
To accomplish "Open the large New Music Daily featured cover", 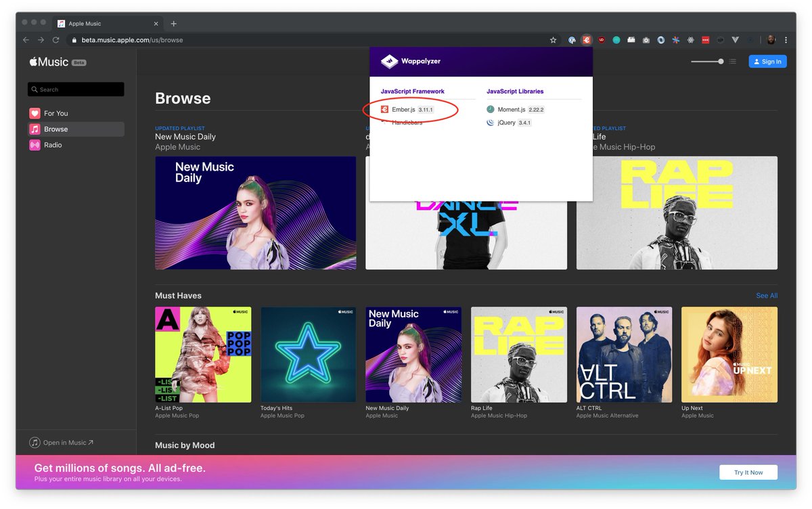I will (x=256, y=213).
